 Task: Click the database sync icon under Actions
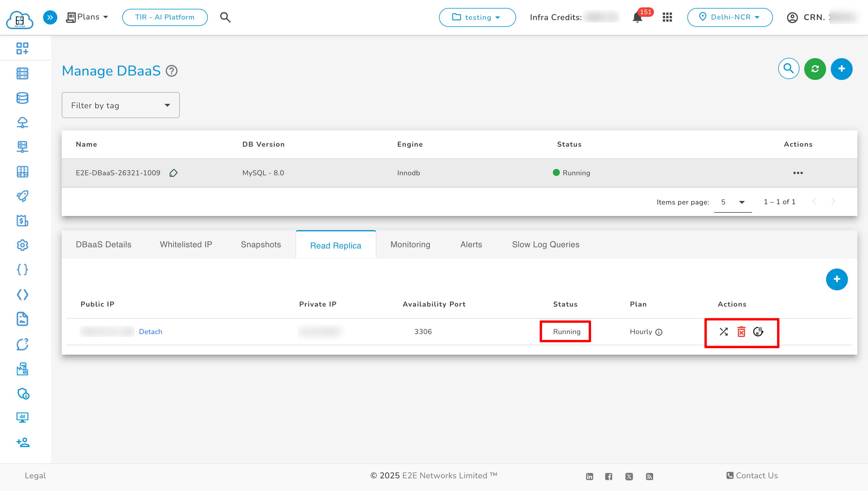[759, 332]
